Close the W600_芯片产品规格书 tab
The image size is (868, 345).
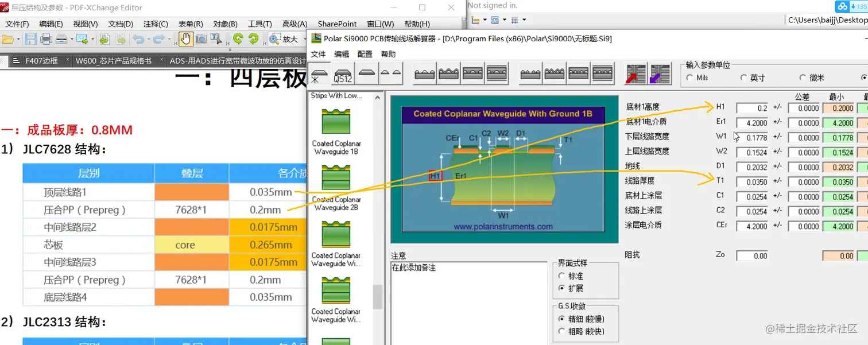161,60
